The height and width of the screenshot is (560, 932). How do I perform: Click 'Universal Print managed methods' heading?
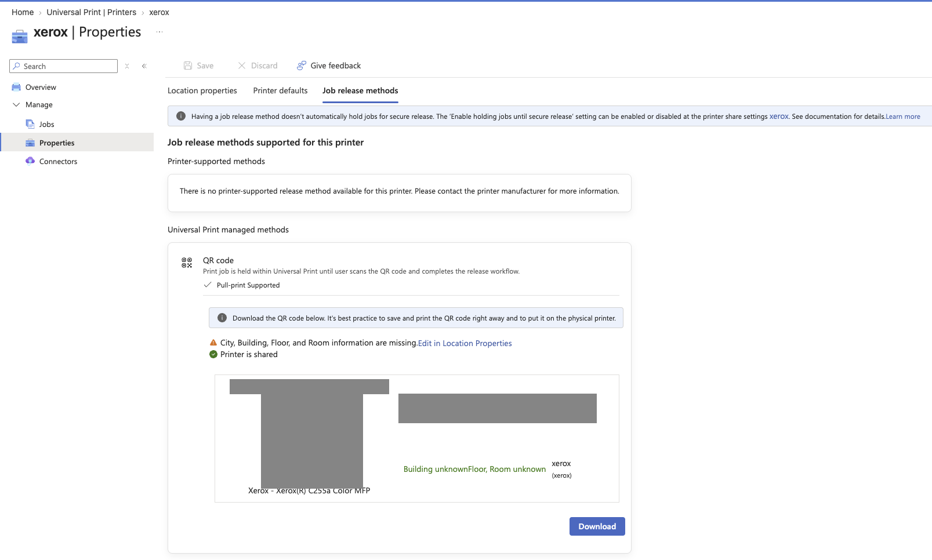pos(228,230)
